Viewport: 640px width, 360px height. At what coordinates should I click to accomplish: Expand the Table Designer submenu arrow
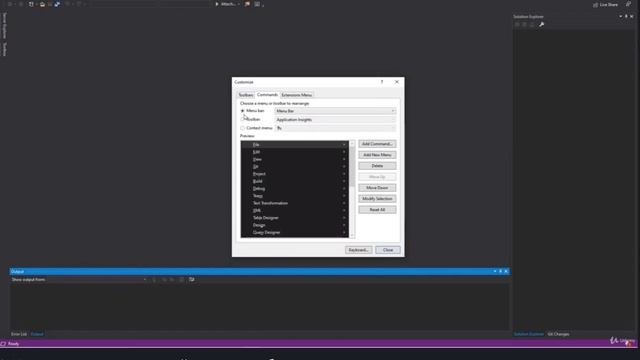[x=344, y=218]
